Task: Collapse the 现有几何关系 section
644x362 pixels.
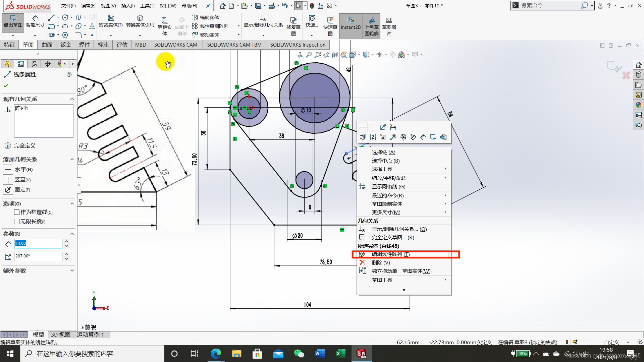Action: 72,99
